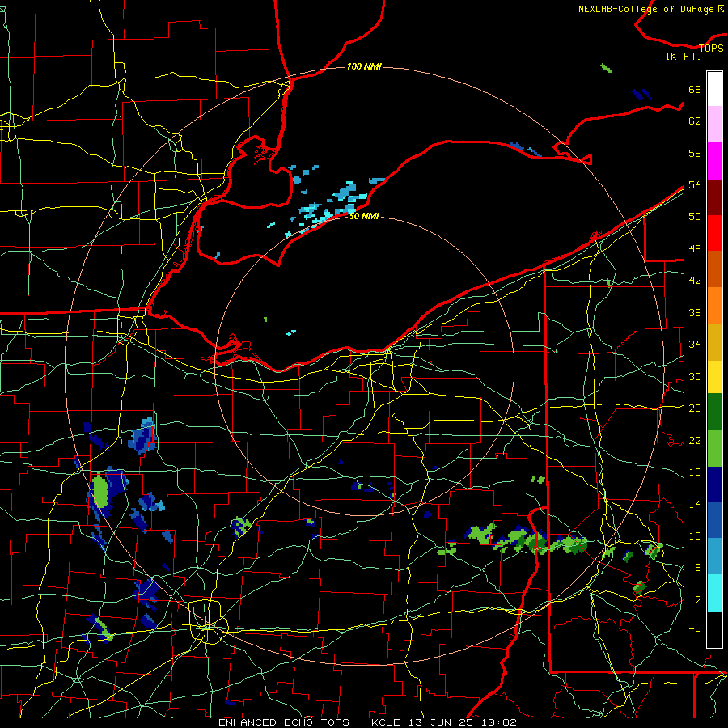Viewport: 728px width, 728px height.
Task: Click the navy 14-18 kft legend swatch
Action: tap(714, 485)
